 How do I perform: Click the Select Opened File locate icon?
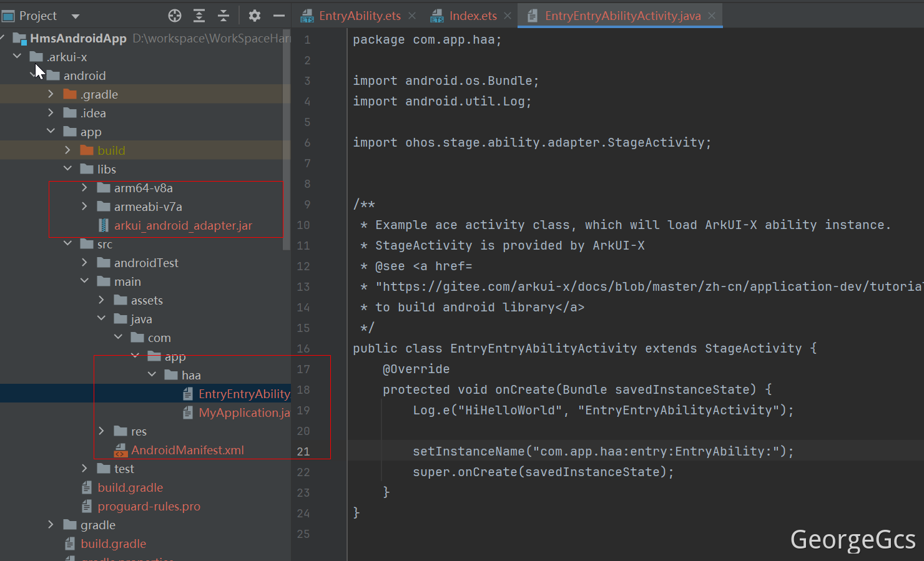coord(175,16)
